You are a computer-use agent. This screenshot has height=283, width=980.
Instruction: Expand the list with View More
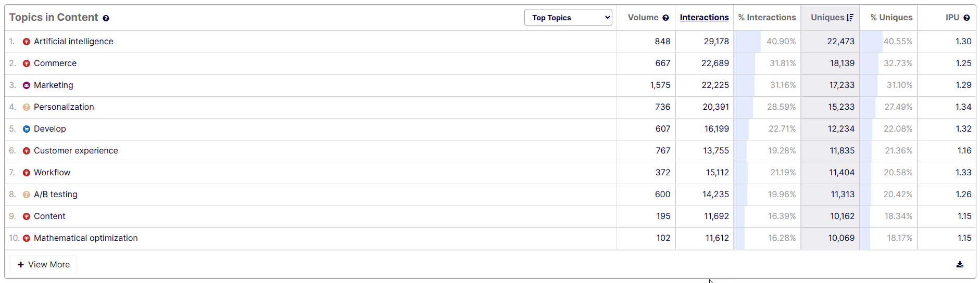pyautogui.click(x=43, y=264)
